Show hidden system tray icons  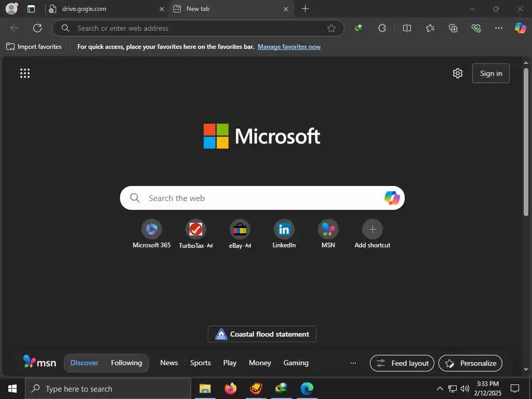click(440, 389)
